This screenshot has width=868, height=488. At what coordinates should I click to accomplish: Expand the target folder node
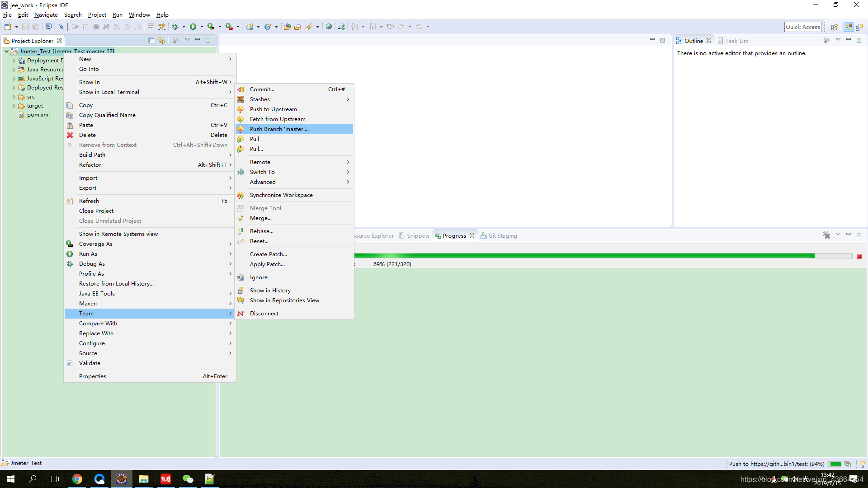pos(14,106)
